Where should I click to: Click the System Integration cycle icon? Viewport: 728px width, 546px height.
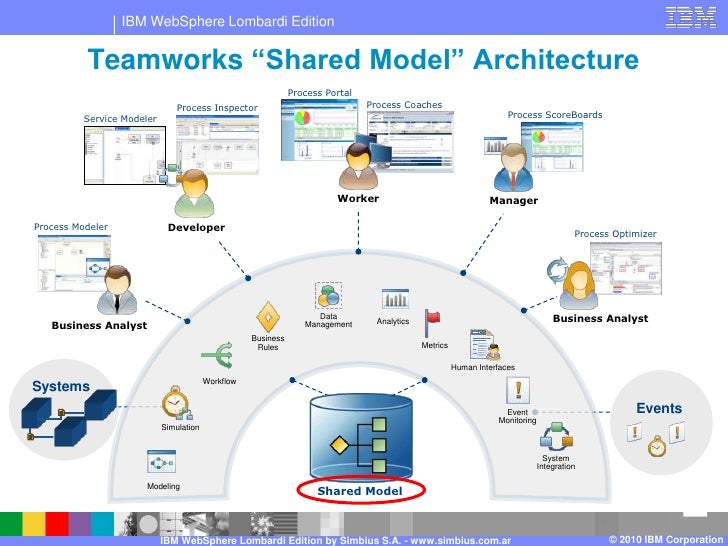[x=556, y=436]
